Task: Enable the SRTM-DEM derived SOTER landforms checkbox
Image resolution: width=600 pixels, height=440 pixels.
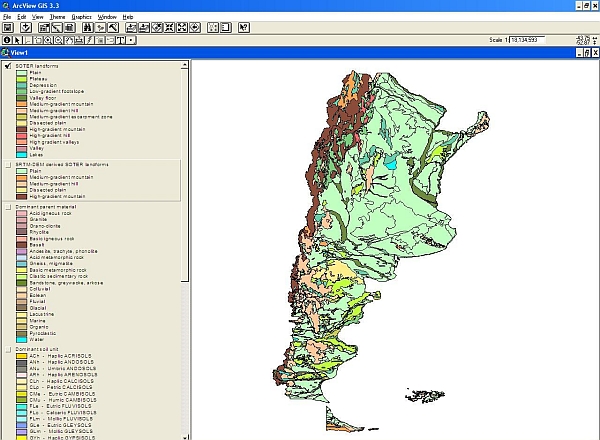Action: point(9,164)
